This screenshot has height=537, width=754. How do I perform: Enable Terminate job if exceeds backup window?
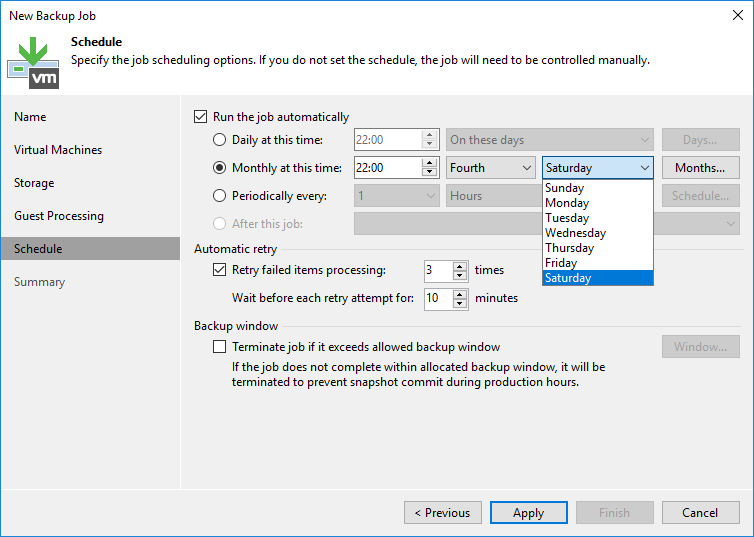220,347
